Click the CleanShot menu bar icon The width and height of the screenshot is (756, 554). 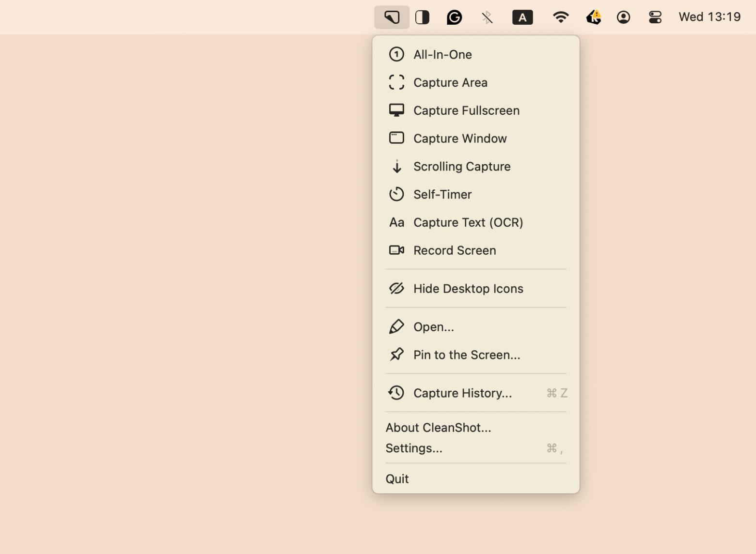click(392, 17)
